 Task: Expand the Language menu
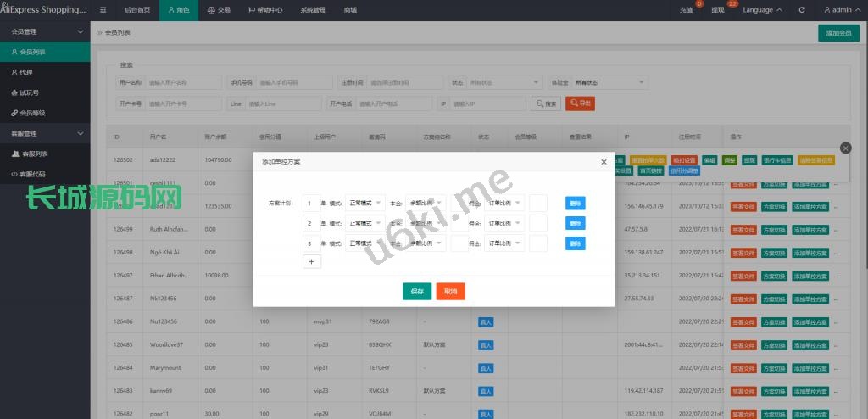[x=762, y=10]
